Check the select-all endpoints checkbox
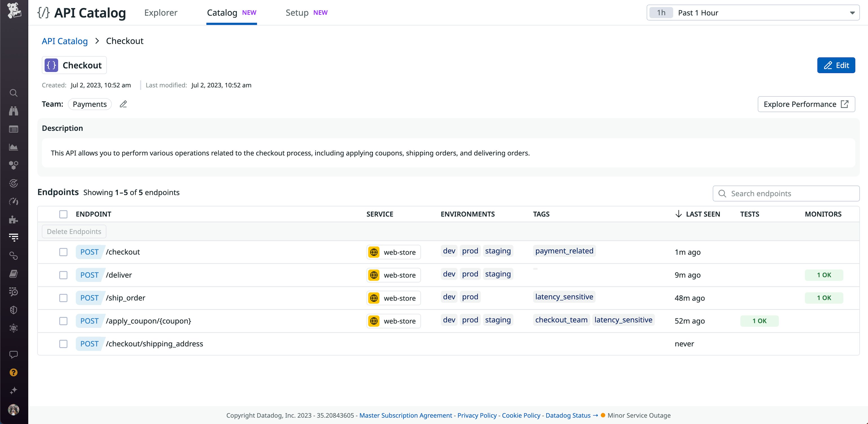The height and width of the screenshot is (424, 868). click(63, 214)
